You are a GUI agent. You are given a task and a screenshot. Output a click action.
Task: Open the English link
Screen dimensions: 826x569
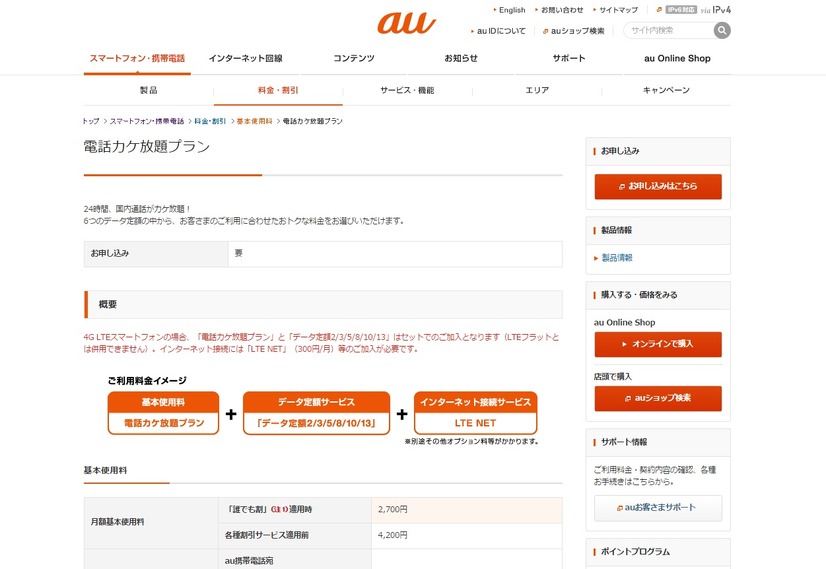[512, 10]
